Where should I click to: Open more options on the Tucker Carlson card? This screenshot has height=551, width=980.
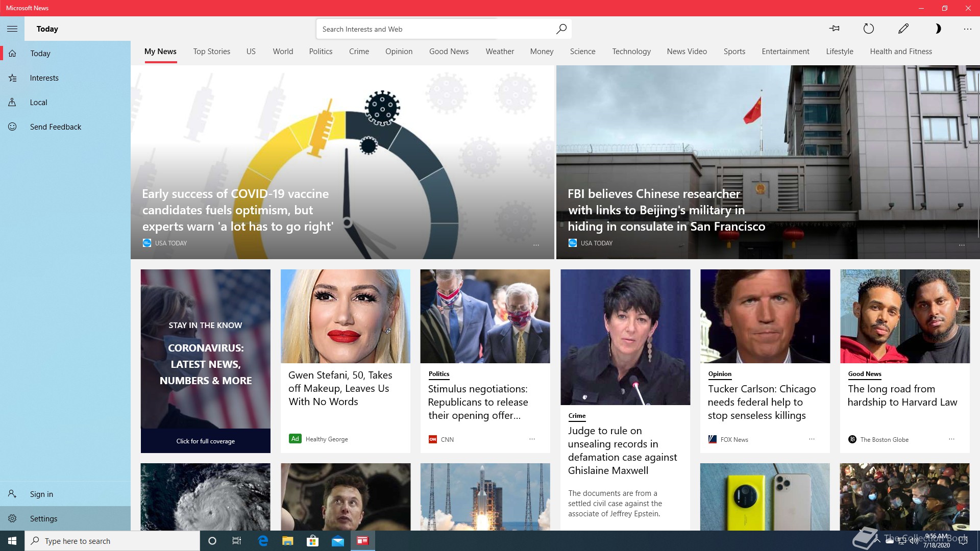click(812, 439)
